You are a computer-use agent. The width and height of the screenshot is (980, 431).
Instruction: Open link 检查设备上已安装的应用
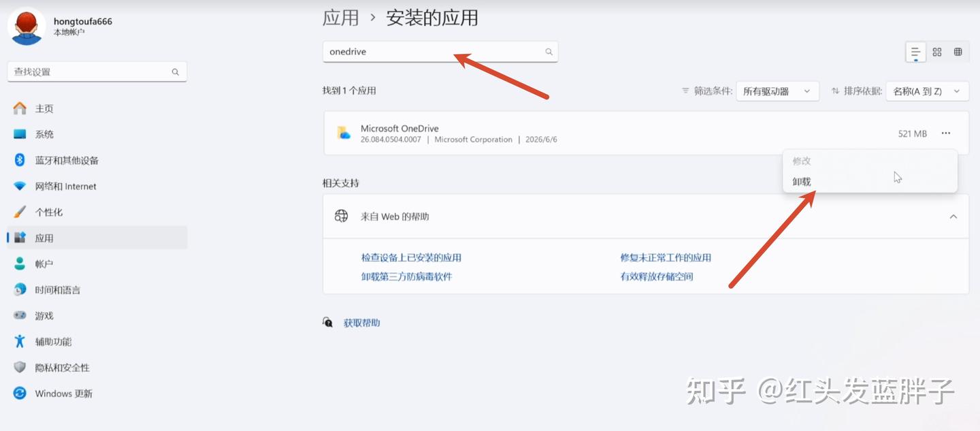pyautogui.click(x=411, y=257)
